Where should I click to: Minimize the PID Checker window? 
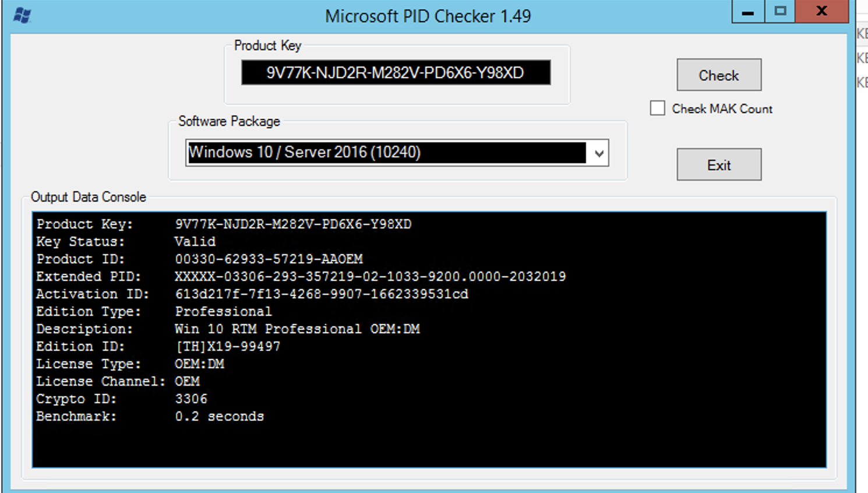748,12
